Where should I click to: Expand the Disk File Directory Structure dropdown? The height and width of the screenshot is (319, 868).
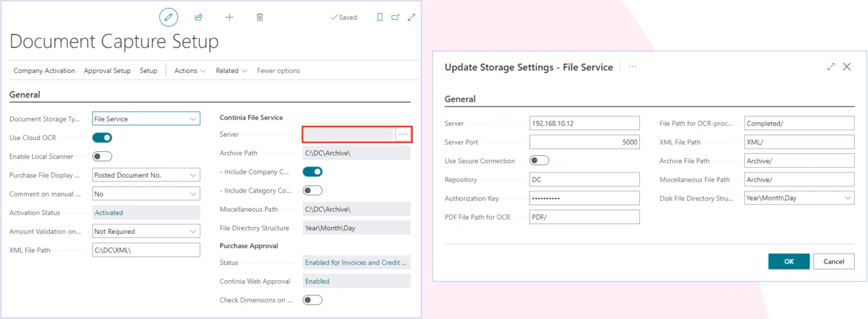point(800,198)
